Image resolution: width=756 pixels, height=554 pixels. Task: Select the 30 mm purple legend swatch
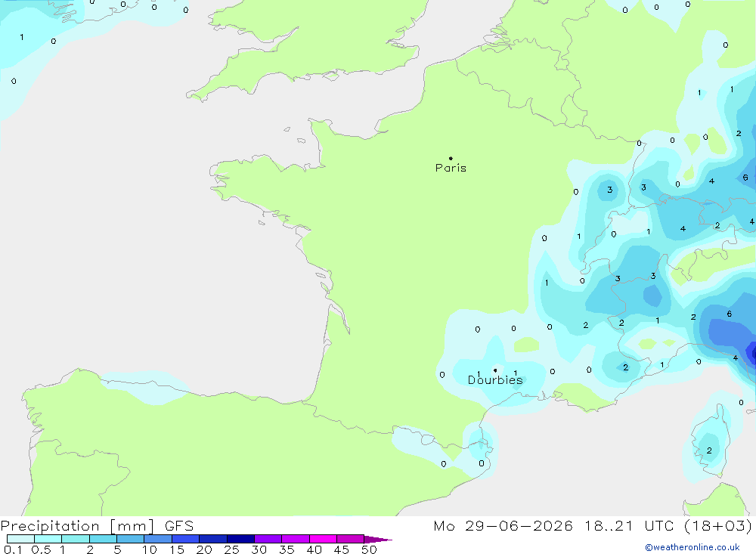(x=268, y=539)
